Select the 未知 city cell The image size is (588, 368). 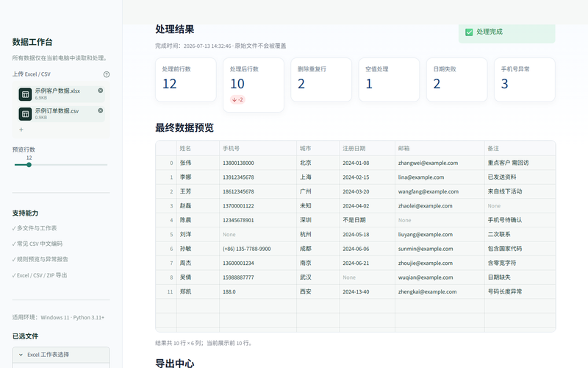pos(318,206)
